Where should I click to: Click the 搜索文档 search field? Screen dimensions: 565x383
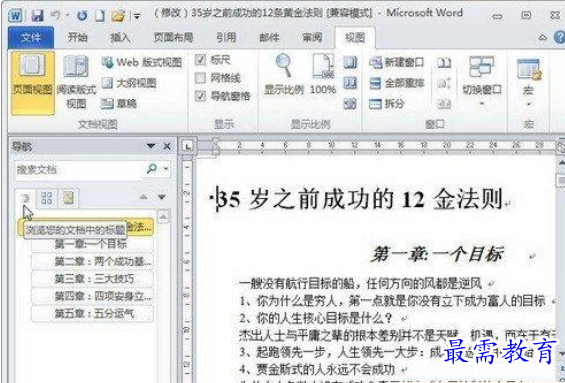pyautogui.click(x=79, y=170)
